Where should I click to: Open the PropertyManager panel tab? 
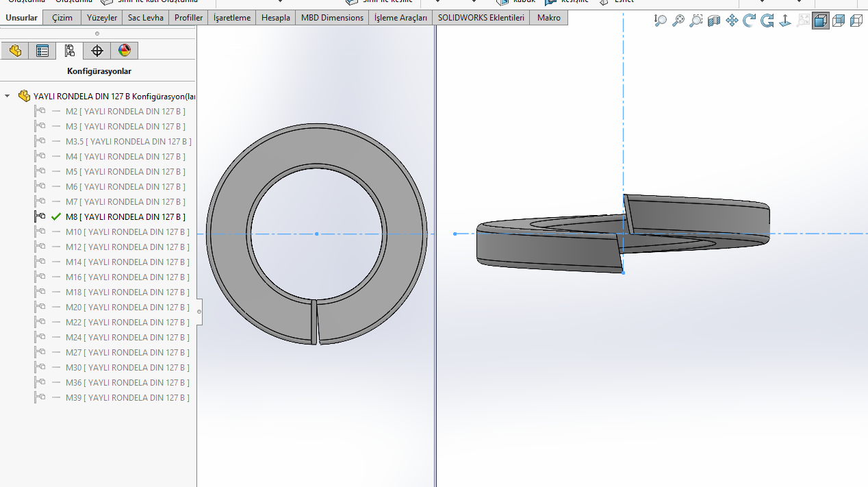pyautogui.click(x=42, y=51)
